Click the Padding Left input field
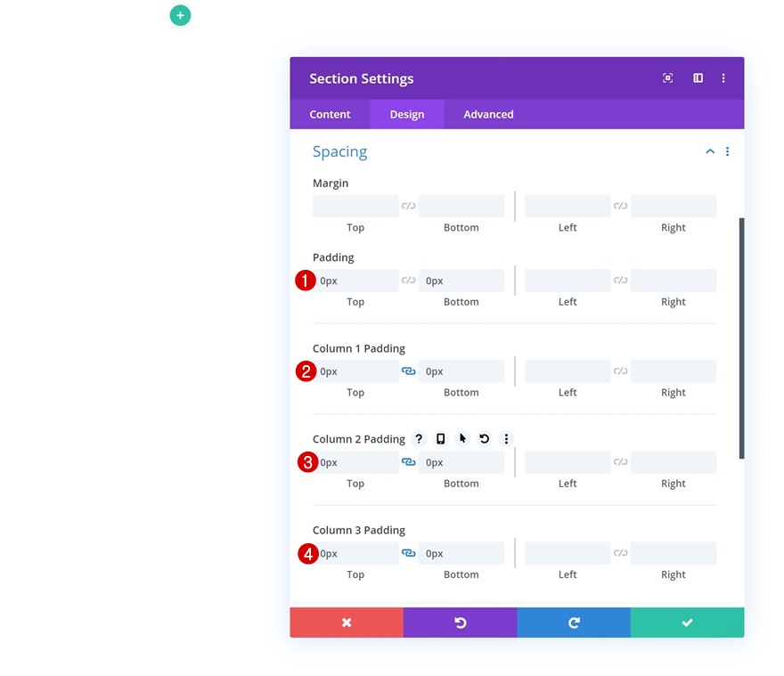Screen dimensions: 784x676 tap(568, 281)
